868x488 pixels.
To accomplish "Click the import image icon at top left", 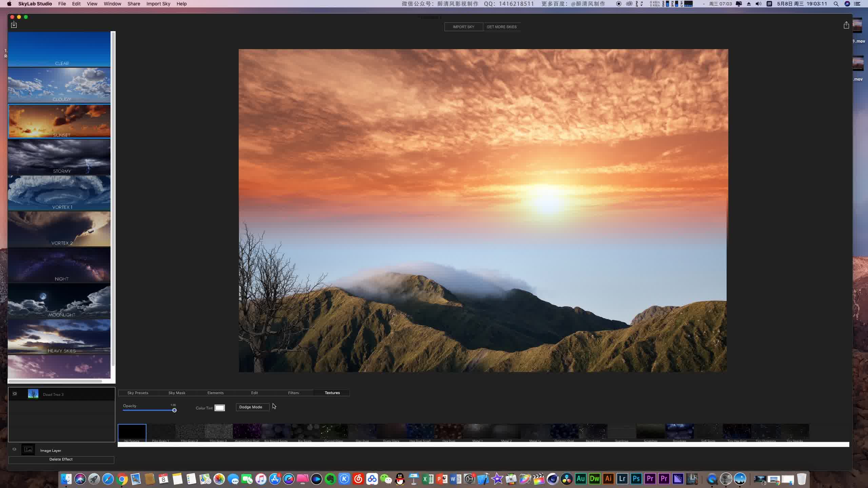I will tap(14, 25).
